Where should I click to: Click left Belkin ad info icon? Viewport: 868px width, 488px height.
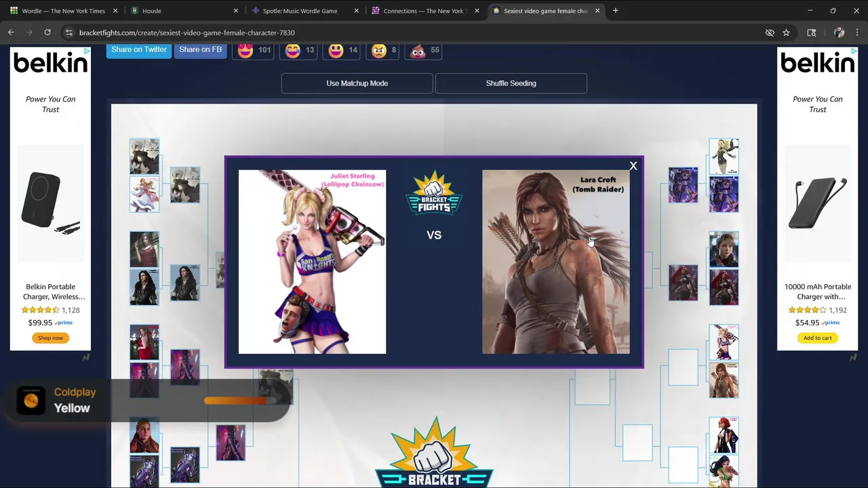pos(87,52)
